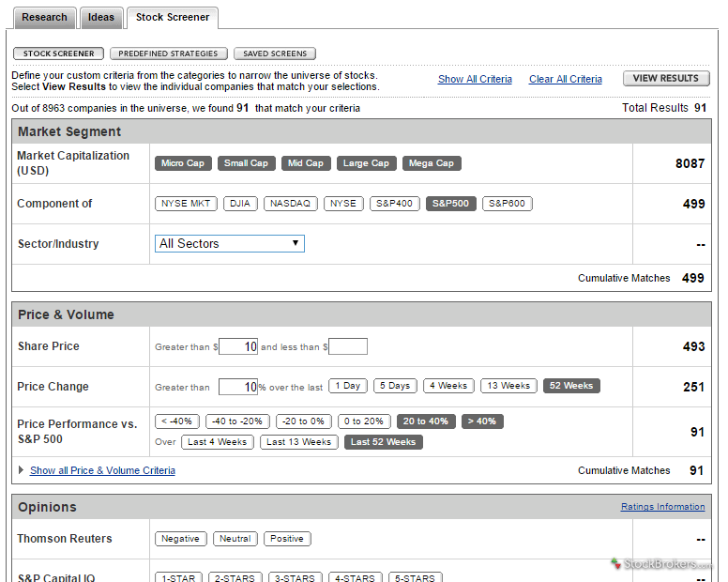Toggle Mega Cap market capitalization
Screen dimensions: 728x582
432,163
